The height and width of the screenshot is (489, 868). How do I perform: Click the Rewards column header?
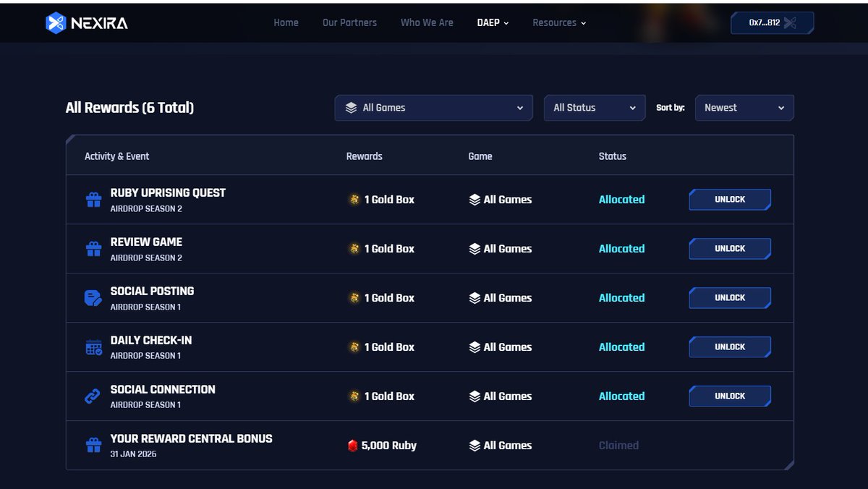click(365, 156)
